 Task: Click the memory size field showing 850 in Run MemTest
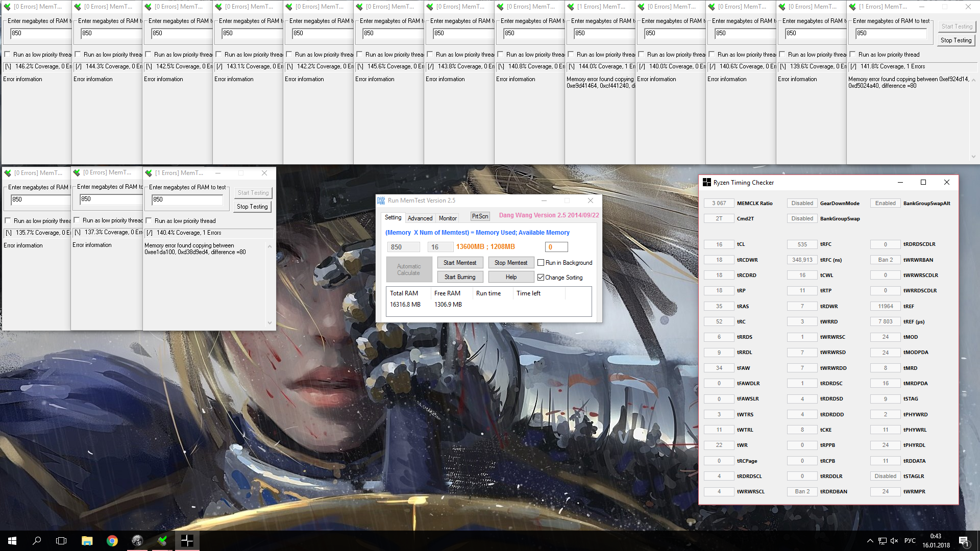(403, 247)
